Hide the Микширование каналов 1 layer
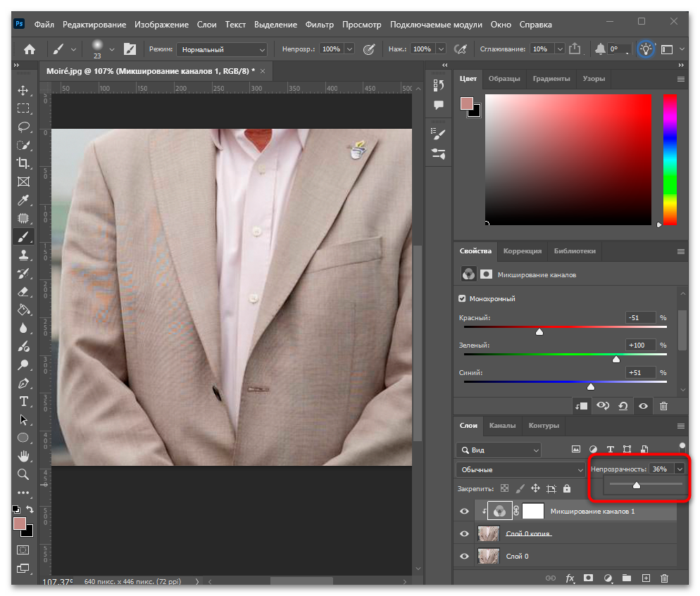700x596 pixels. point(464,512)
